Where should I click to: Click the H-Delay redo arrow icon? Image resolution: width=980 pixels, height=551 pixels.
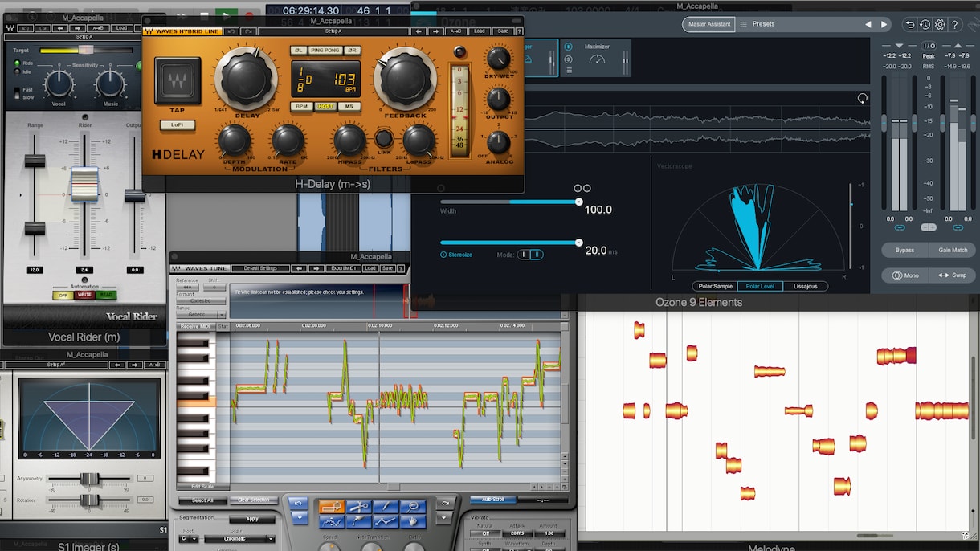tap(247, 31)
